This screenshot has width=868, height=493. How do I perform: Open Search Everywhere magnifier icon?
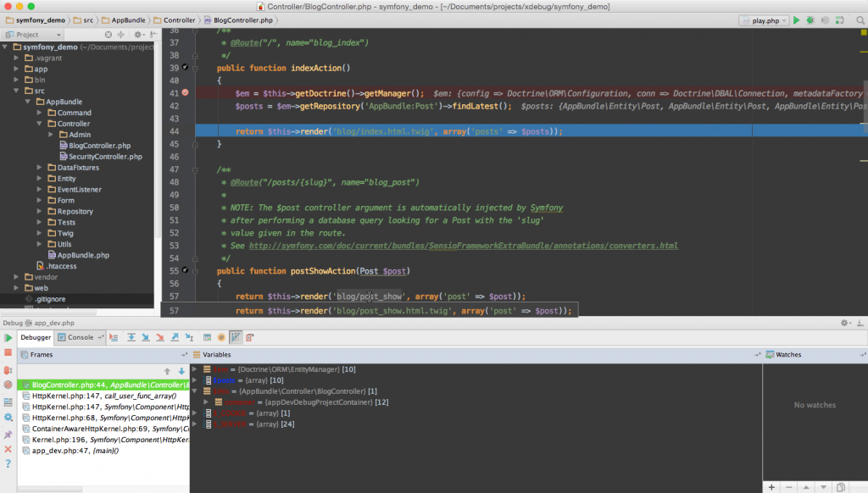click(860, 20)
